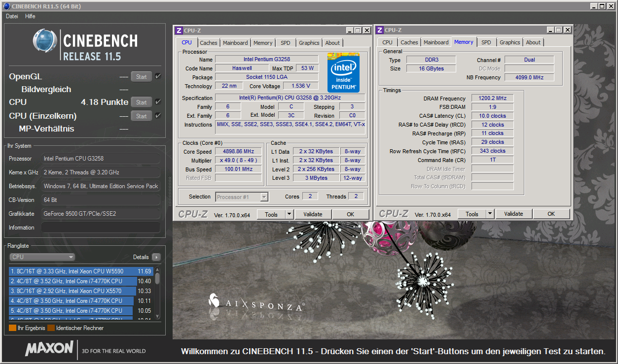Click FSB:DRAM value 1:9

pos(493,107)
